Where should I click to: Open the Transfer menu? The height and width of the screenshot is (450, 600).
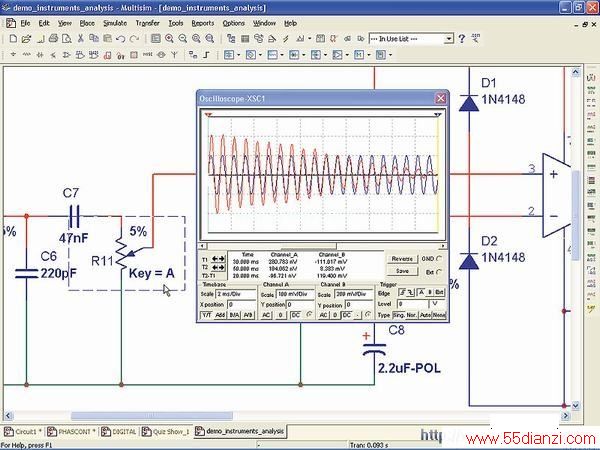(x=147, y=23)
